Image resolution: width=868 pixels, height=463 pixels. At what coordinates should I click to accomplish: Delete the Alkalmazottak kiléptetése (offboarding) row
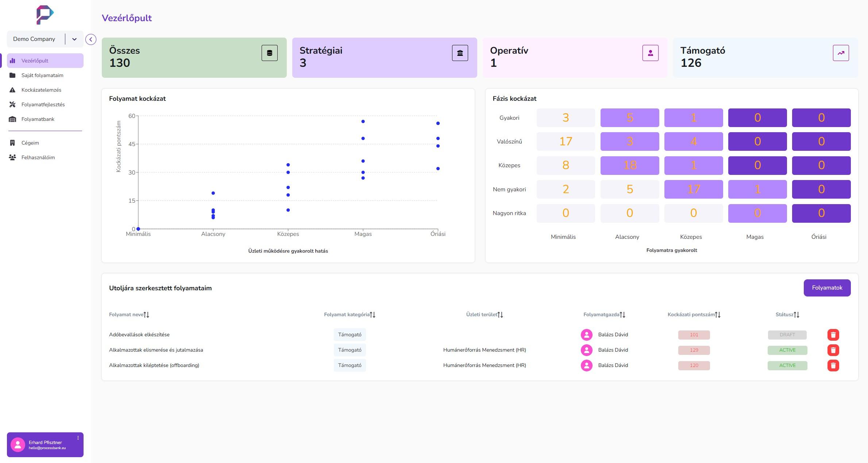[833, 366]
